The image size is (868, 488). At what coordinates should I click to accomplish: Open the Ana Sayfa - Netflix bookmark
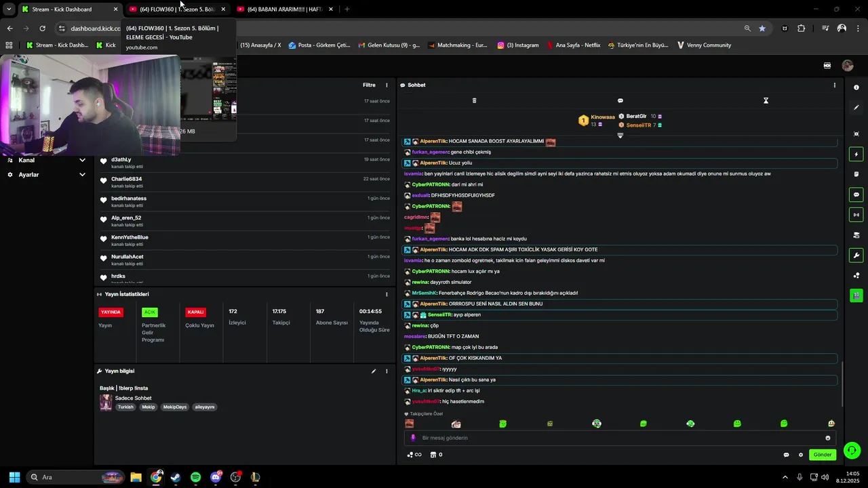[x=573, y=45]
